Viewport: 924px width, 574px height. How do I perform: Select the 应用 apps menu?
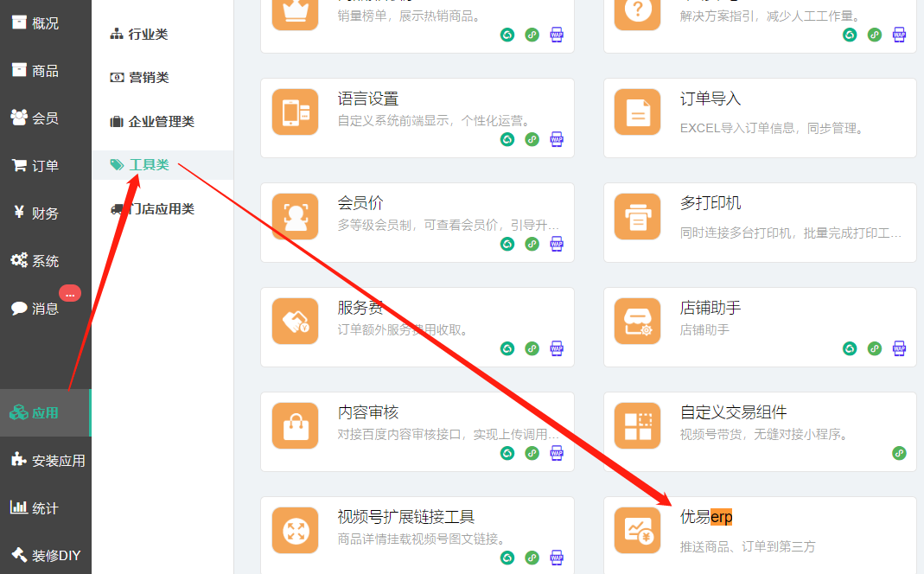(x=45, y=413)
